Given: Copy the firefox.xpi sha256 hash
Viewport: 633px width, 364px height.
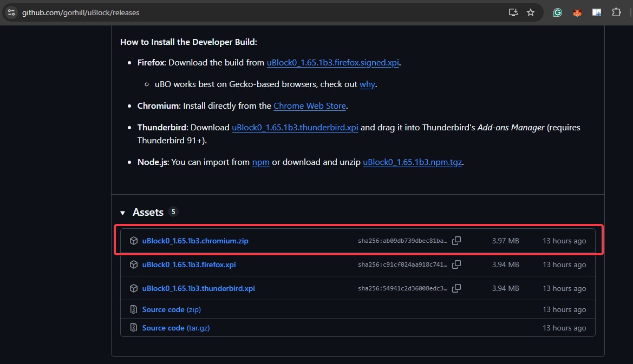Looking at the screenshot, I should [456, 264].
